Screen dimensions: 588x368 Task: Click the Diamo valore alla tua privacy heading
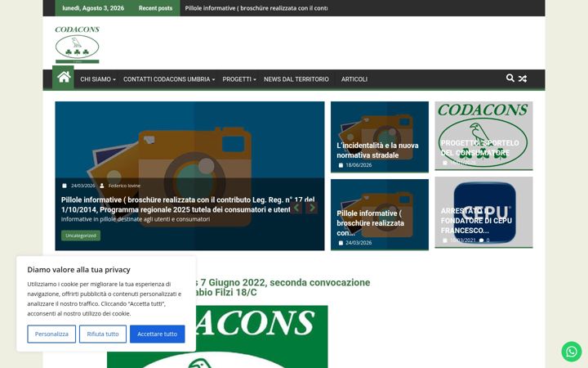[x=78, y=270]
